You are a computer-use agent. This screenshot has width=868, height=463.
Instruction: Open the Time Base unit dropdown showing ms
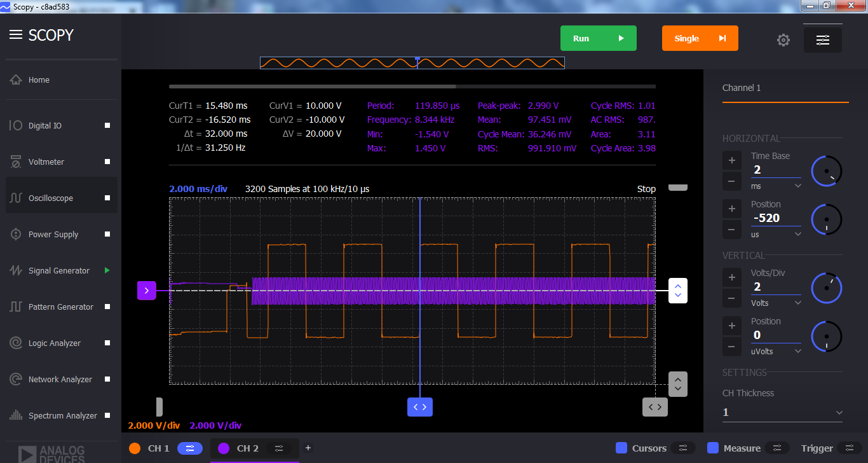click(776, 185)
